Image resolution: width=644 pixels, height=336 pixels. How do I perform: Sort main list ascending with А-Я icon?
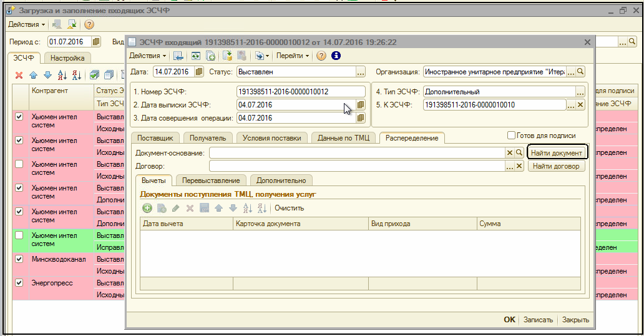tap(62, 75)
